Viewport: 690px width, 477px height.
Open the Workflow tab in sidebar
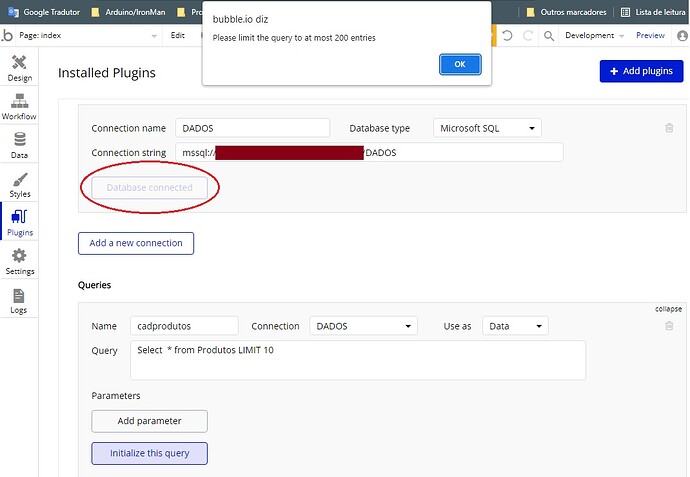[19, 107]
